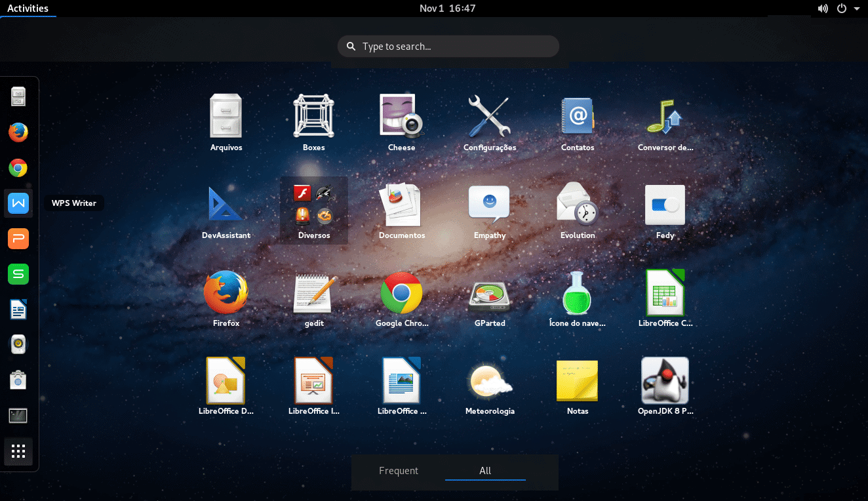Launch Boxes virtualization app
Viewport: 868px width, 501px height.
coord(313,115)
